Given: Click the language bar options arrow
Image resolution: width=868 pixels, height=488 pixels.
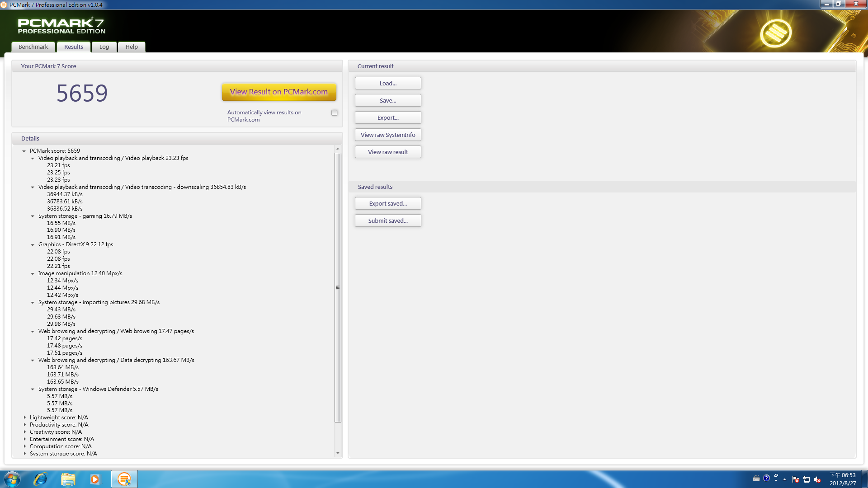Looking at the screenshot, I should [x=776, y=481].
